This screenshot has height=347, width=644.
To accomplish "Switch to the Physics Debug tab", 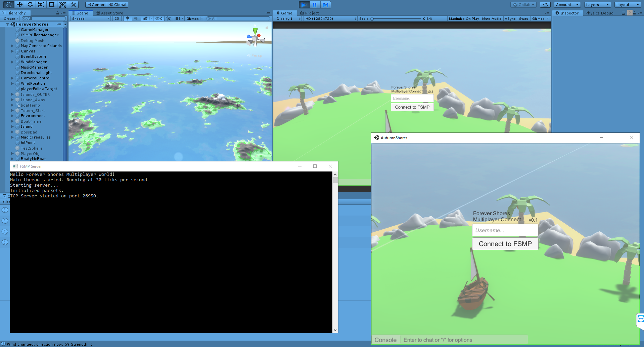I will pyautogui.click(x=599, y=13).
